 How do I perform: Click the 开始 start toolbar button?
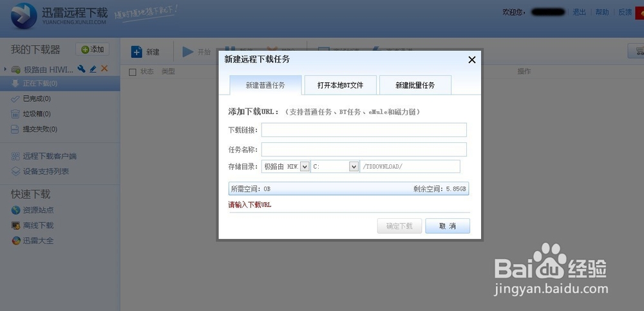[x=196, y=52]
